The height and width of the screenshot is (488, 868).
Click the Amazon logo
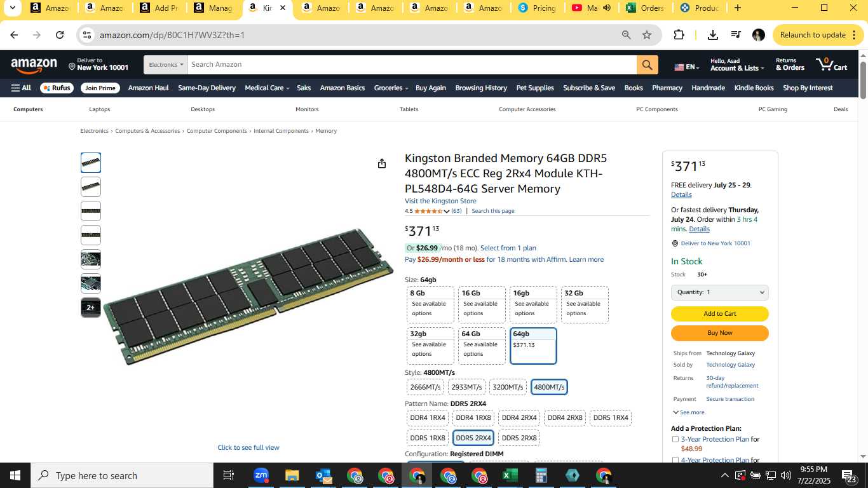tap(34, 65)
